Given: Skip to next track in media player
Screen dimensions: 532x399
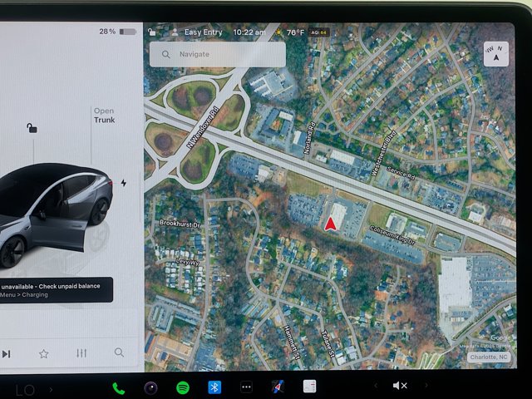Looking at the screenshot, I should point(6,354).
